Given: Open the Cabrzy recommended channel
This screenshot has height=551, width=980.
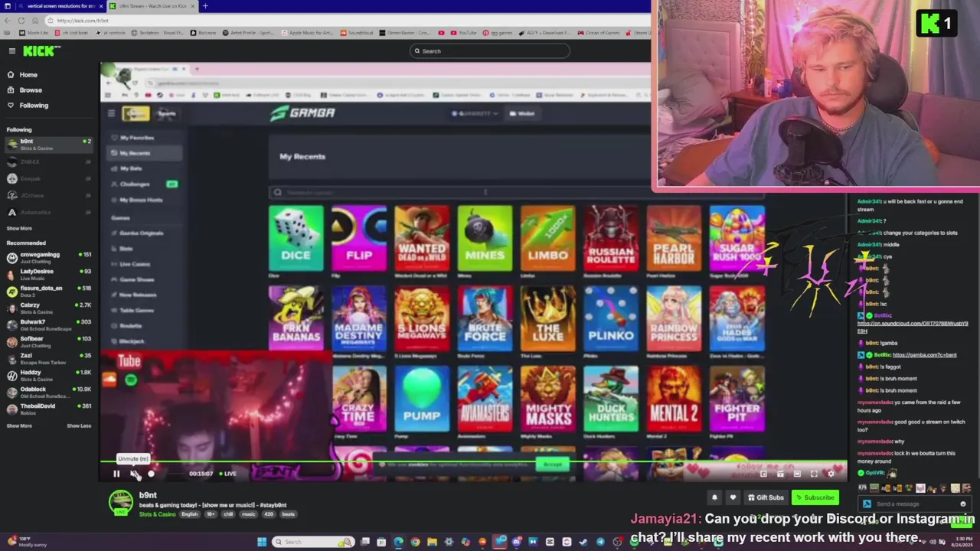Looking at the screenshot, I should pyautogui.click(x=48, y=308).
